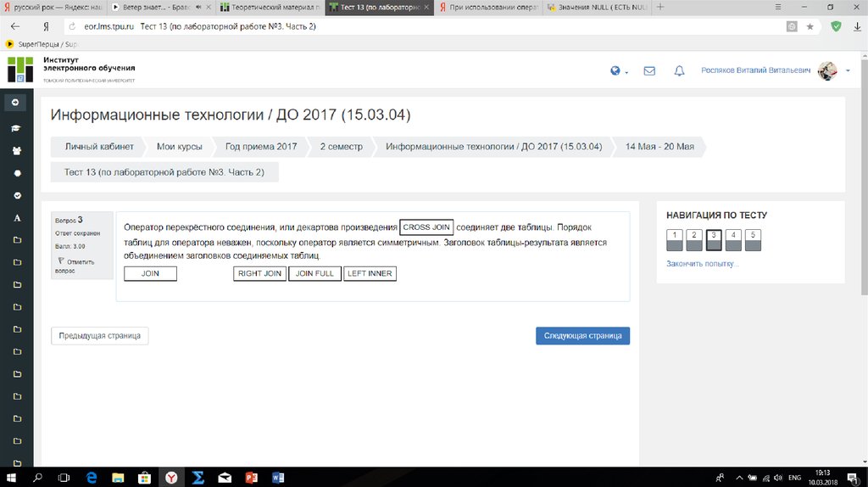Open the taskbar search magnifier
This screenshot has height=487, width=868.
pyautogui.click(x=37, y=477)
